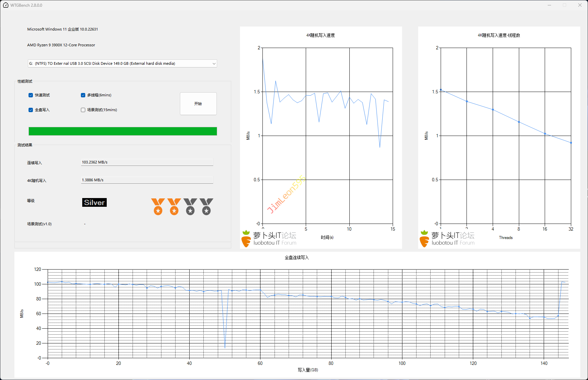The image size is (588, 380).
Task: Click the fourth gray medal icon
Action: [206, 206]
